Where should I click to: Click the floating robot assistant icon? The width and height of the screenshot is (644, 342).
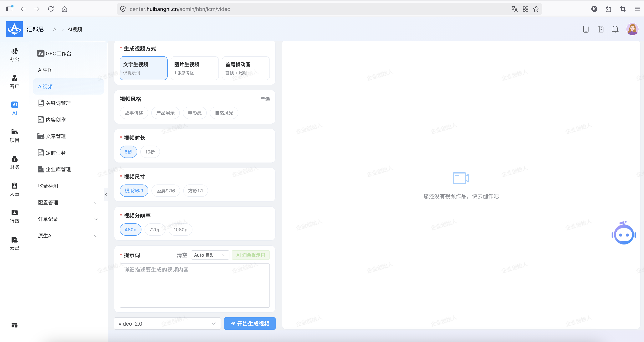(624, 233)
